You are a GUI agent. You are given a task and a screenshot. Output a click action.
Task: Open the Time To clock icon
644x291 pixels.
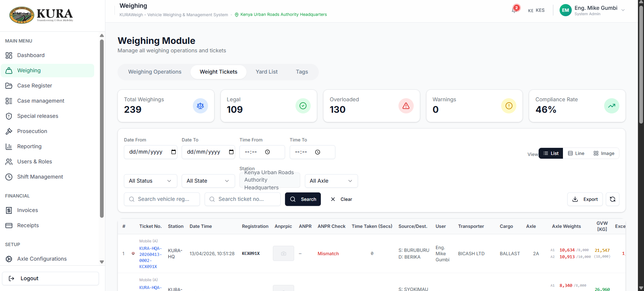click(x=317, y=152)
